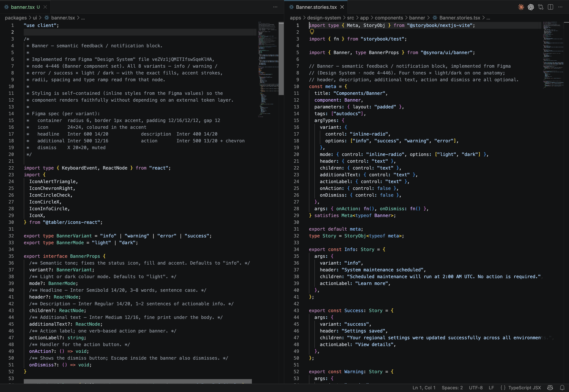The height and width of the screenshot is (392, 569).
Task: Close the banner.tsx tab
Action: coord(45,7)
